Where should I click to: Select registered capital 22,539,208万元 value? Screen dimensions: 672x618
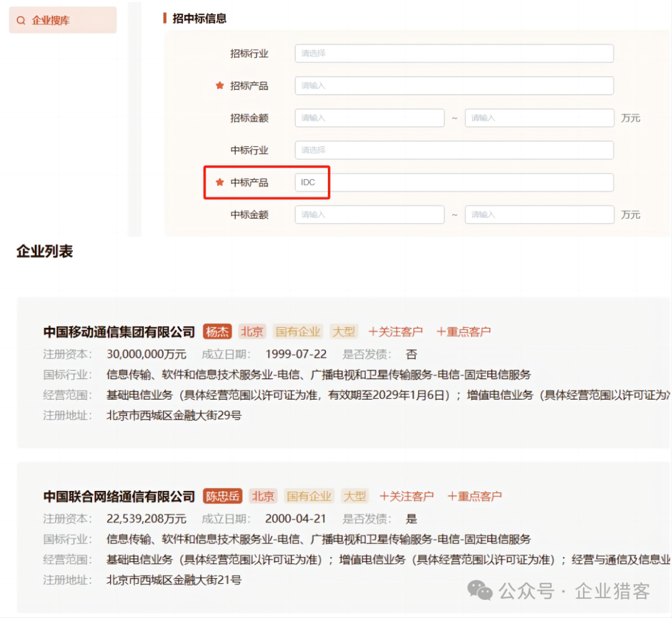tap(146, 518)
